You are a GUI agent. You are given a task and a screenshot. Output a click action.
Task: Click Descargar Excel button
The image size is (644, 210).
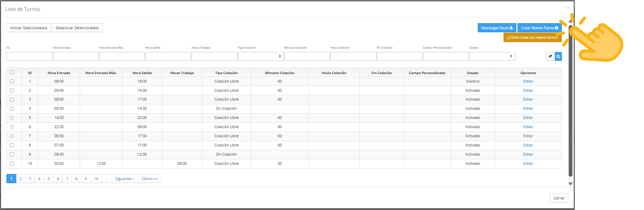(x=497, y=28)
